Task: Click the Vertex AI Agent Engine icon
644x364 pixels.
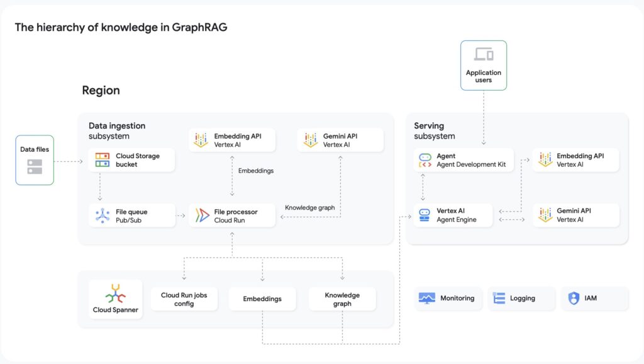Action: [x=425, y=215]
